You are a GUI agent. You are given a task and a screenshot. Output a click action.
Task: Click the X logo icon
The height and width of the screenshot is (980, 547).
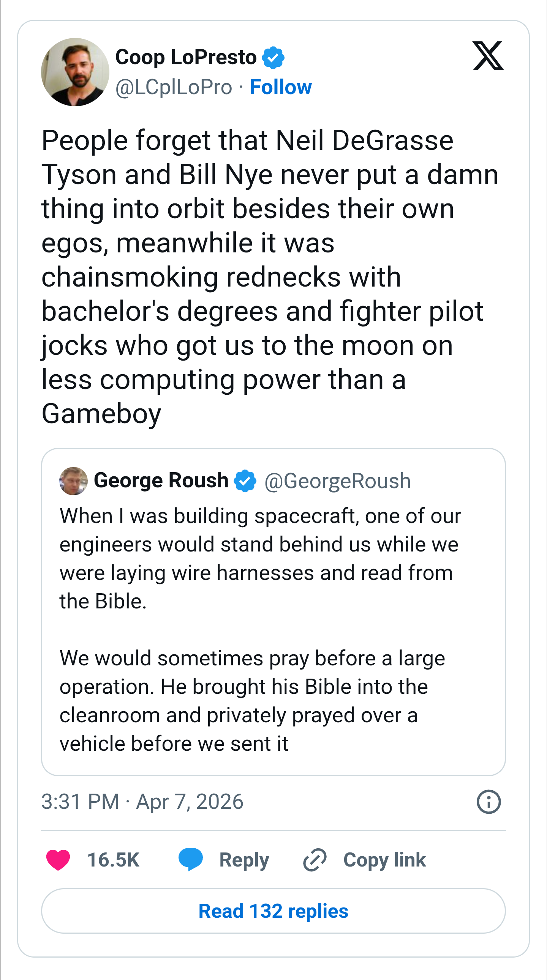(488, 56)
